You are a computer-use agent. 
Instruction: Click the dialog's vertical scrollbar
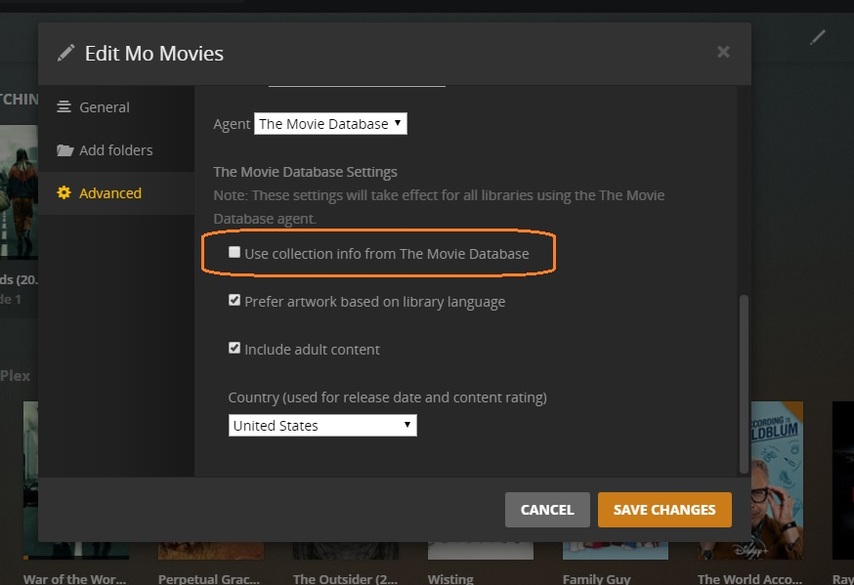(744, 384)
